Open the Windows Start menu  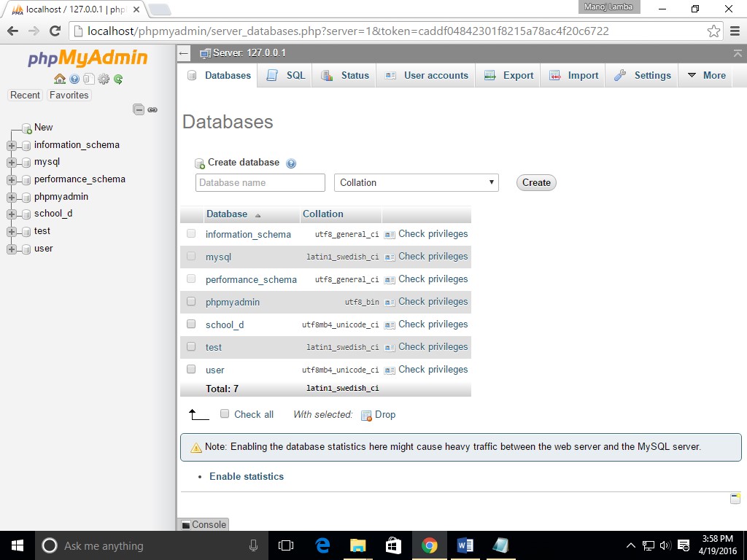pos(18,545)
